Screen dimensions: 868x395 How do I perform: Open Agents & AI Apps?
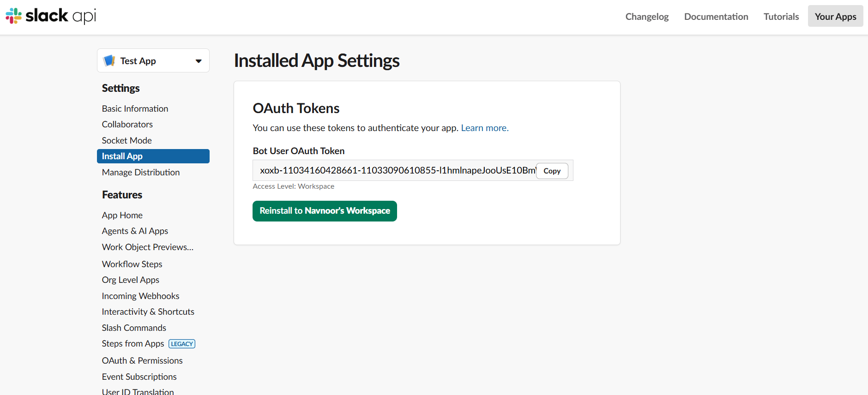tap(135, 231)
